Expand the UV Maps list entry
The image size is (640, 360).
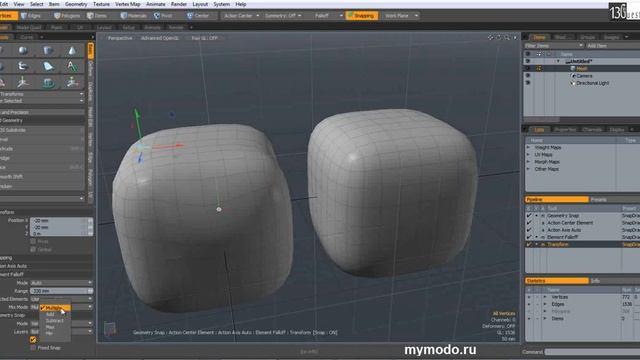(528, 155)
